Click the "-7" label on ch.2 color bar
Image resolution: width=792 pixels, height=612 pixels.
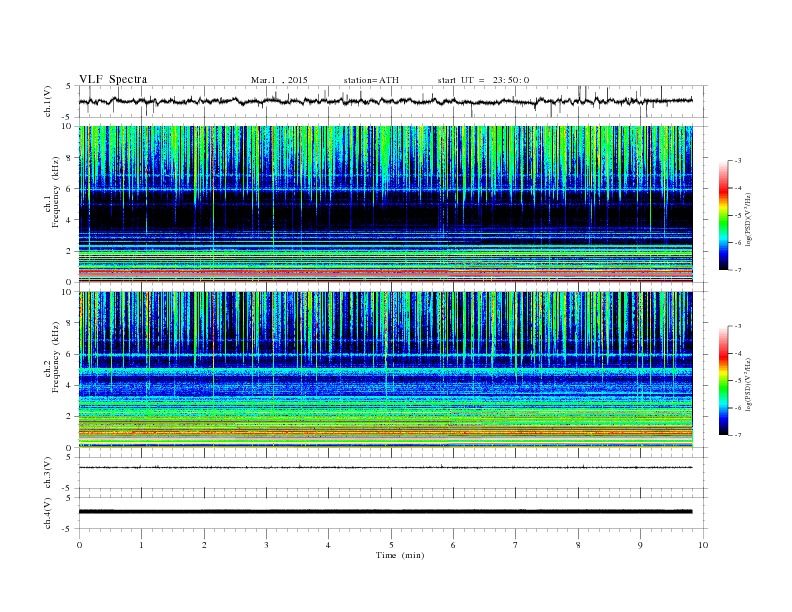pyautogui.click(x=738, y=435)
